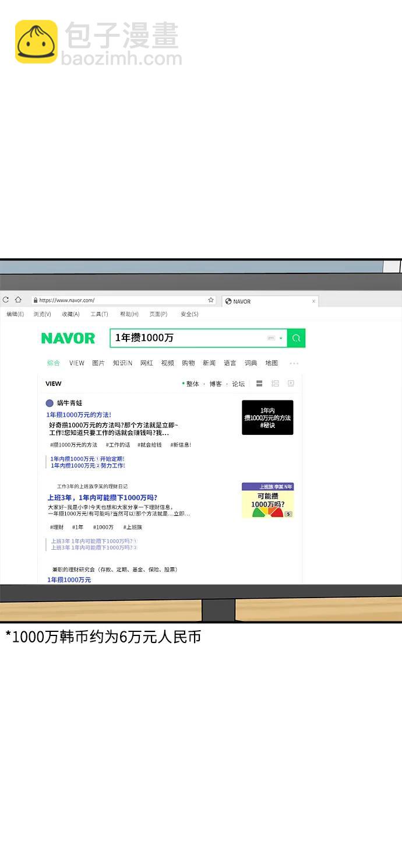Open the 浏览(V) menu
The height and width of the screenshot is (868, 402).
coord(42,314)
